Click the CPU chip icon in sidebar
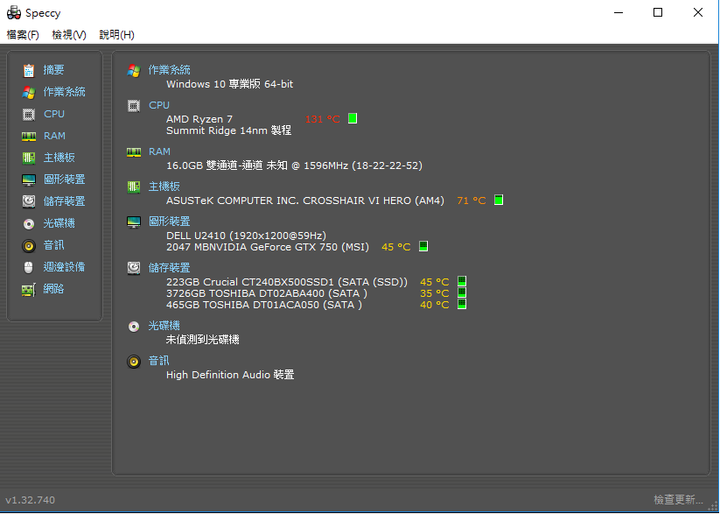This screenshot has height=514, width=720. tap(28, 114)
